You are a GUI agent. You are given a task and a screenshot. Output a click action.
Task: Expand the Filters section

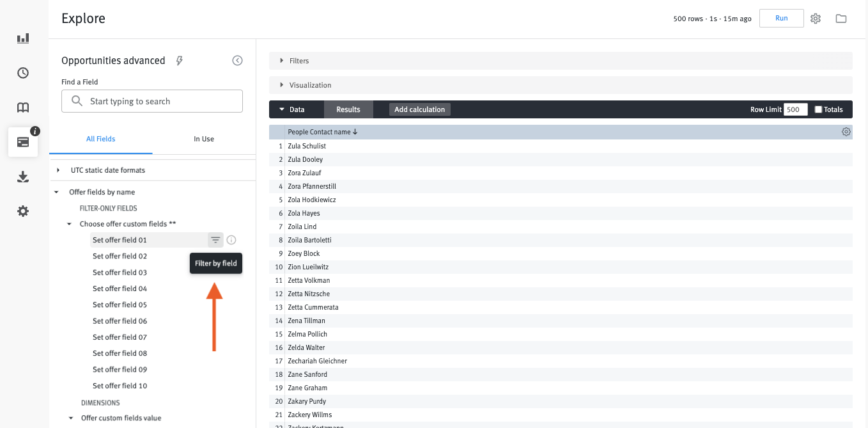click(x=298, y=60)
